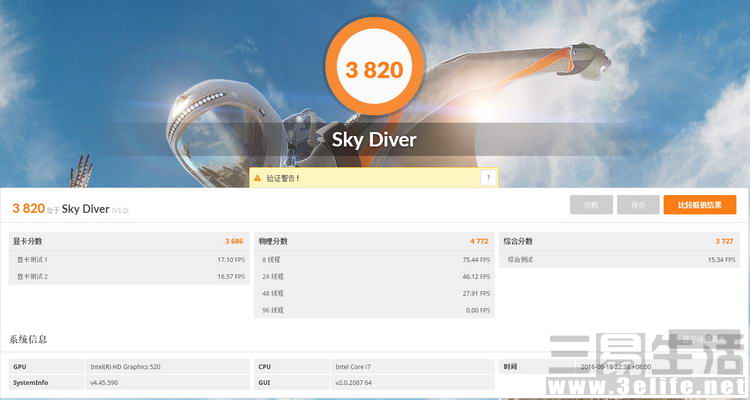Click the GUI version v2.0.2067 64
This screenshot has width=750, height=400.
pos(353,383)
